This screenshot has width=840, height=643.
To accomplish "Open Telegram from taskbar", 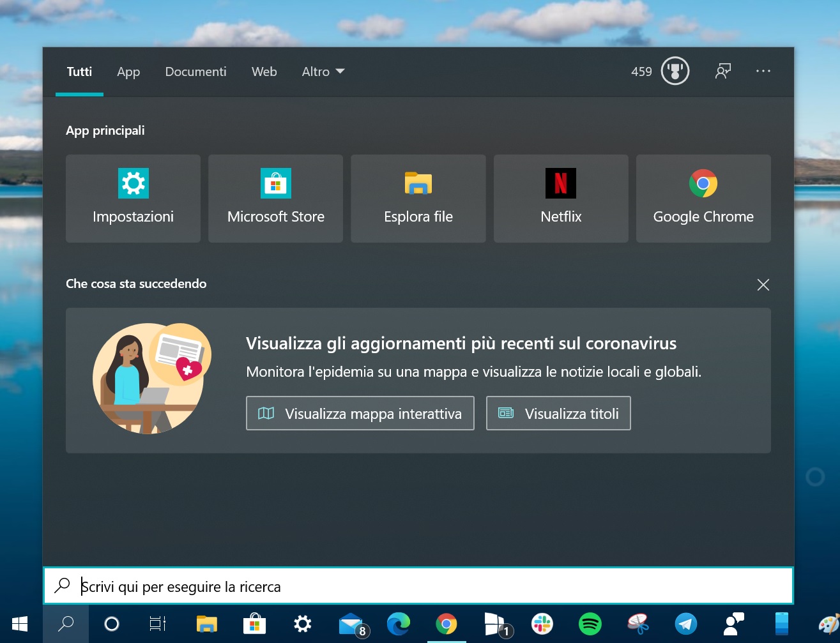I will coord(686,624).
